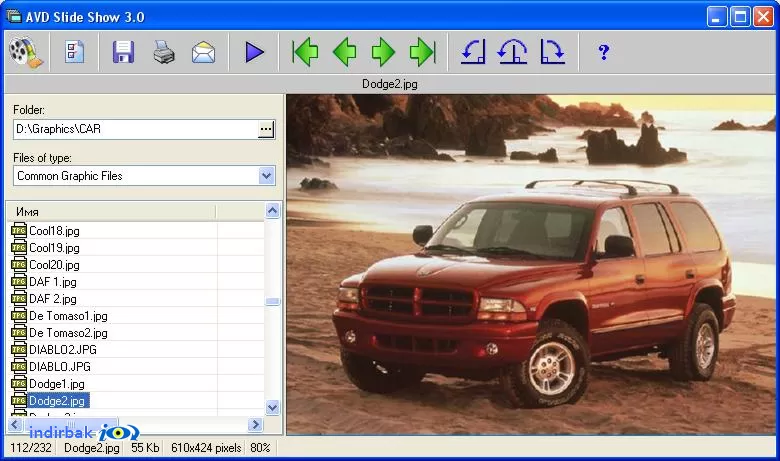
Task: Expand the Files of type dropdown
Action: click(x=267, y=176)
